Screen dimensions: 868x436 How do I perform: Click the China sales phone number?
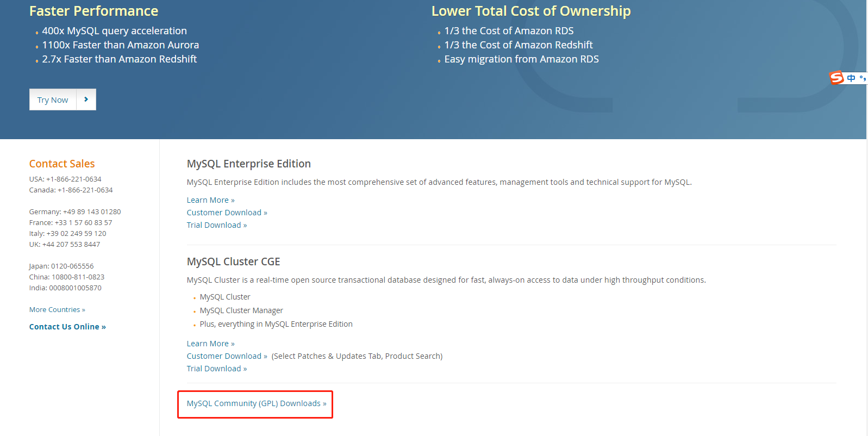coord(78,277)
